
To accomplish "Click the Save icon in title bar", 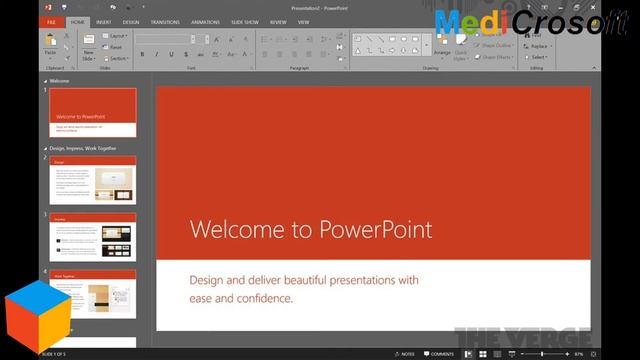I will 64,7.
